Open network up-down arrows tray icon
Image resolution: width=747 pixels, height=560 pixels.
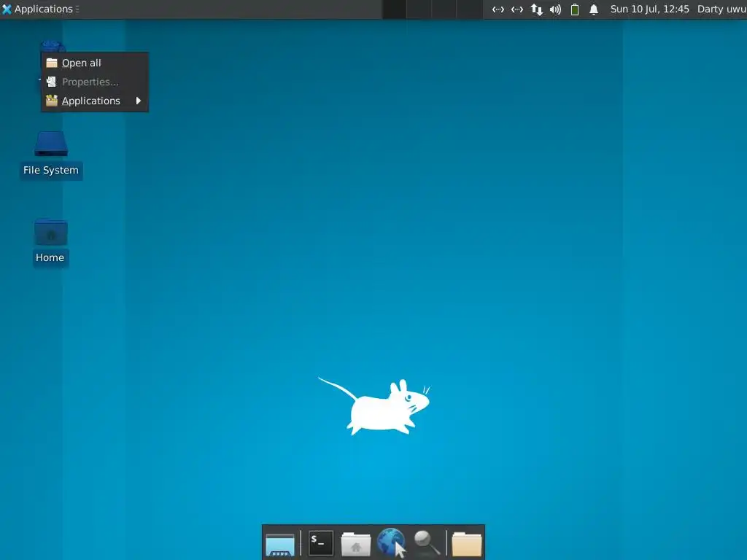[536, 9]
